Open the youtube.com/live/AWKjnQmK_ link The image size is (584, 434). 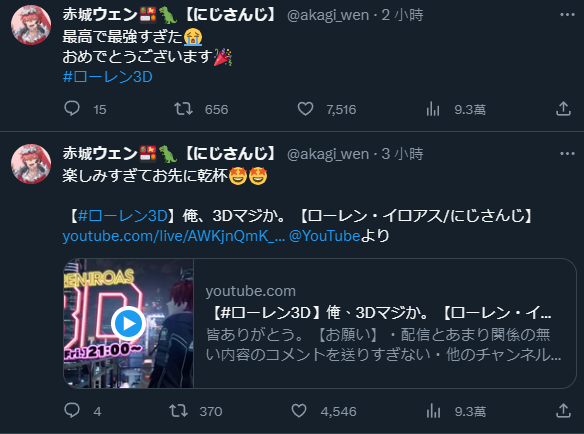coord(174,236)
